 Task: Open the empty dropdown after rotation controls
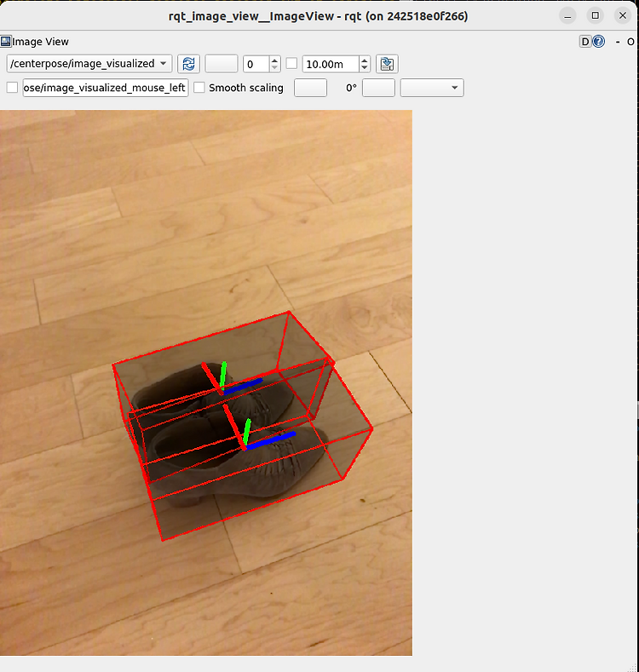point(432,88)
